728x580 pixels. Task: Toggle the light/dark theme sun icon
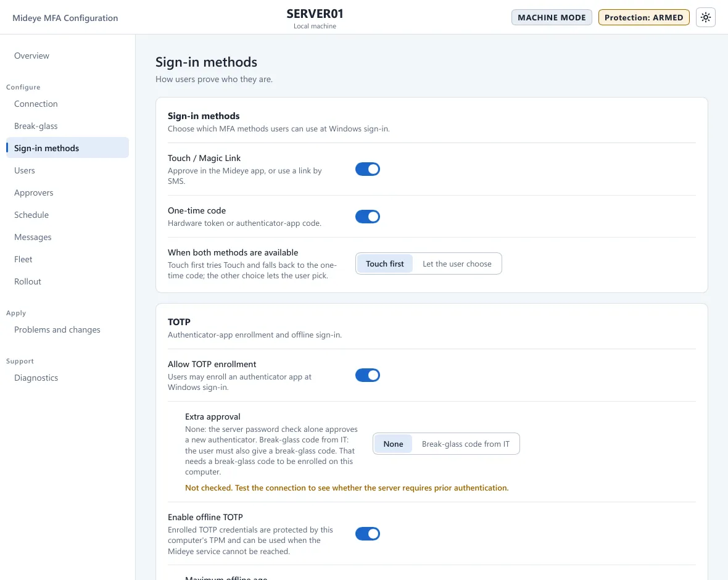[705, 18]
